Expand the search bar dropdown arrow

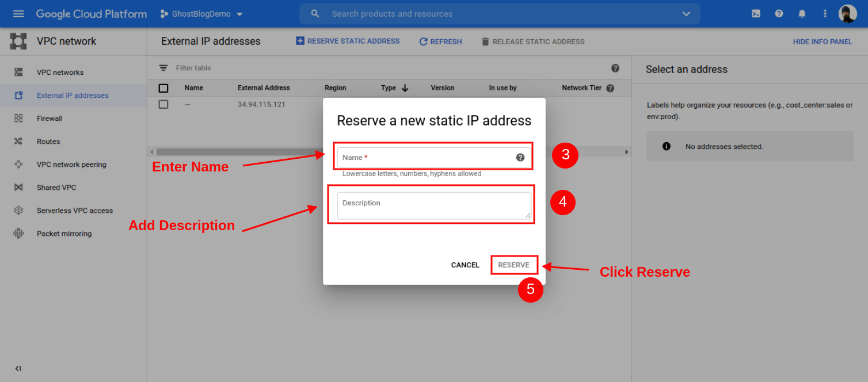coord(686,14)
